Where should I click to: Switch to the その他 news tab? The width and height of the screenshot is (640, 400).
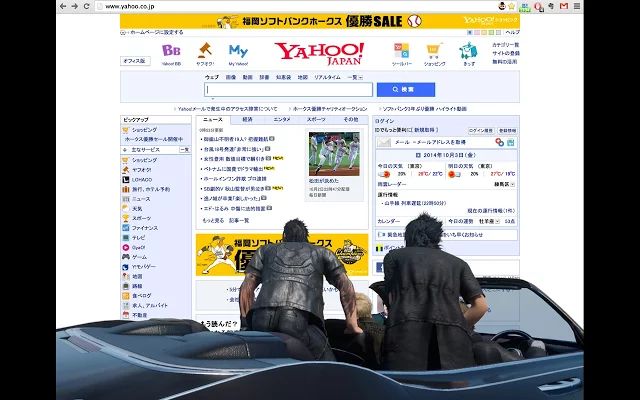(x=351, y=120)
